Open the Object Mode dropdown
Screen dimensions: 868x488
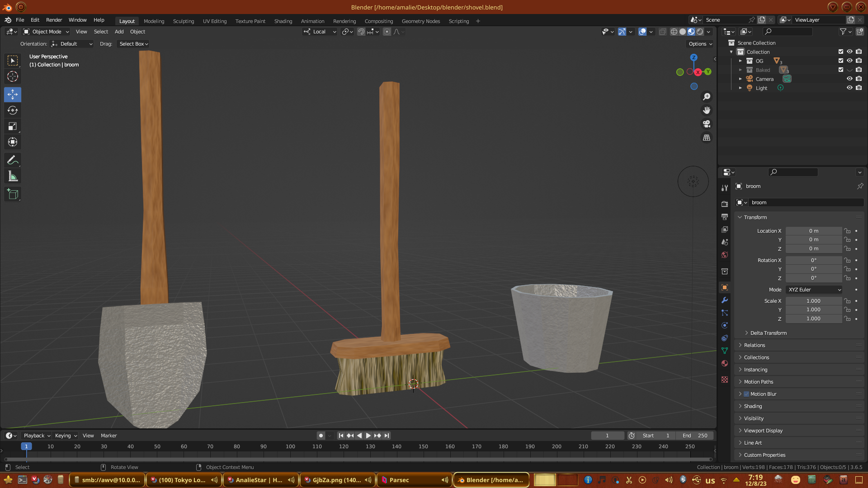click(x=46, y=32)
